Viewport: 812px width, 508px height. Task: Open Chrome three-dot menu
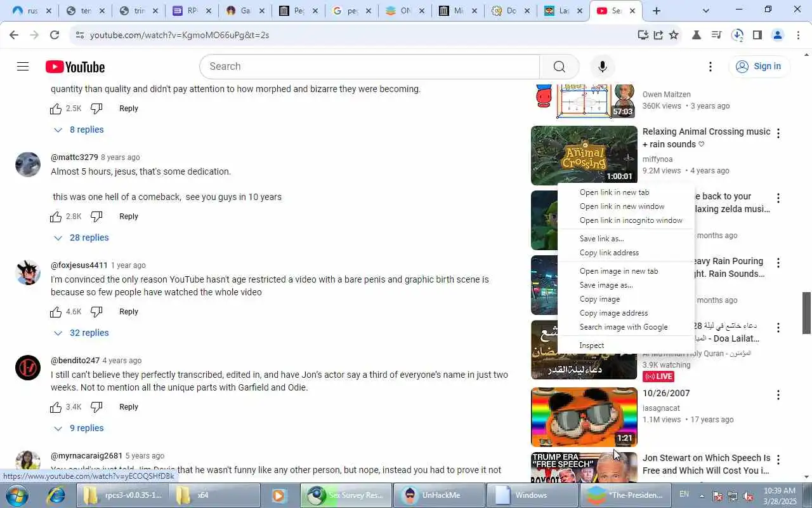point(798,35)
